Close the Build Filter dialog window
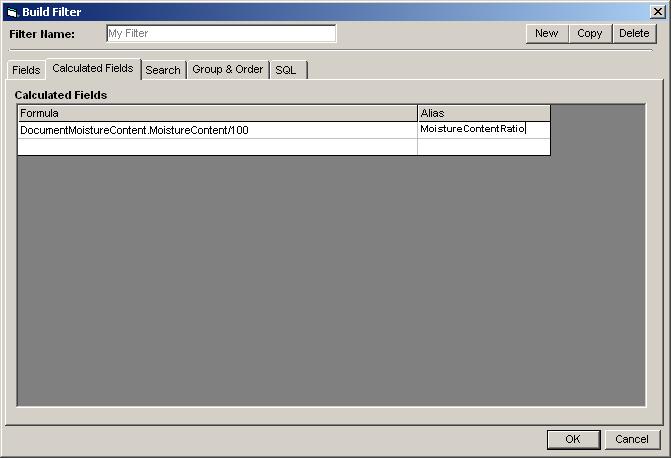The image size is (671, 458). pos(656,12)
